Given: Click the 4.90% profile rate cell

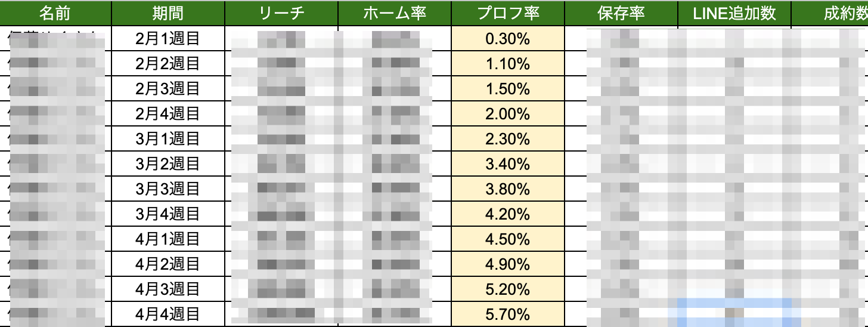Looking at the screenshot, I should click(508, 264).
